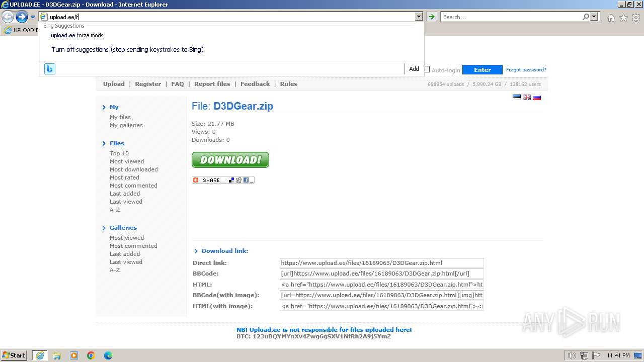644x362 pixels.
Task: Click the BBCode(with image) field
Action: 381,295
